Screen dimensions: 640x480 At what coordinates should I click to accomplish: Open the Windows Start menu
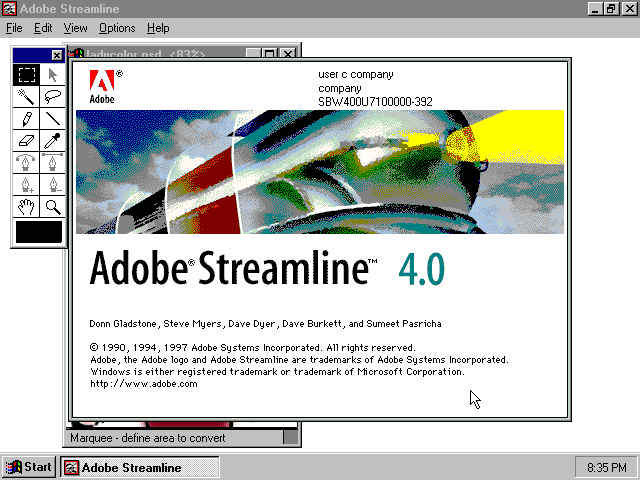[x=29, y=467]
